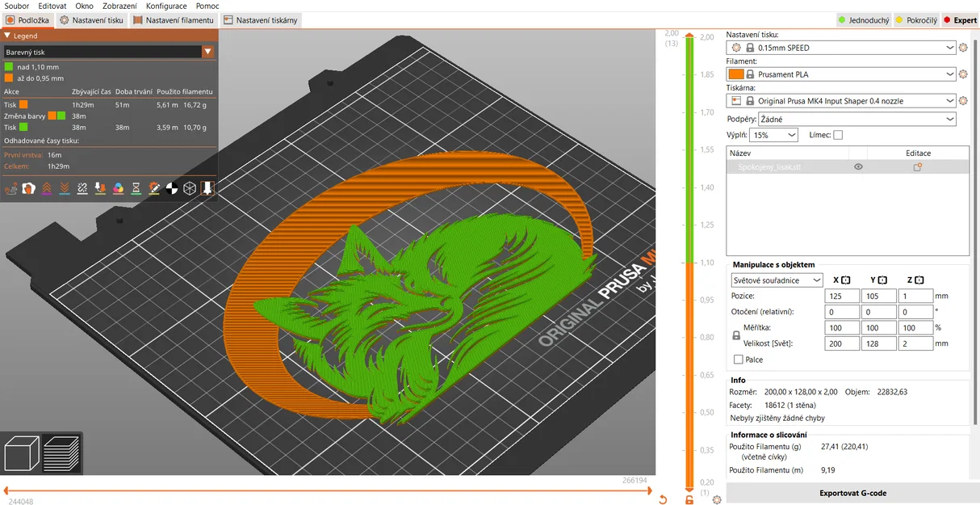Select Pokročilý advanced mode
Screen dimensions: 980x505
click(x=916, y=20)
